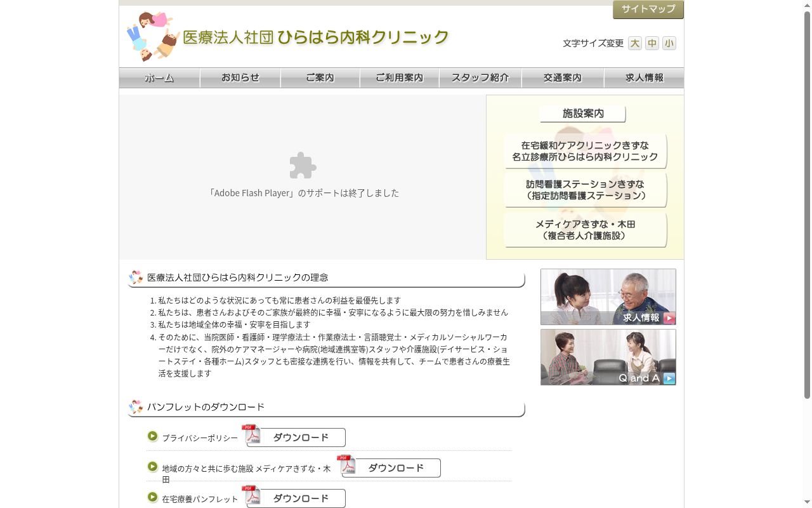Click green bullet icon next to 地域の方々と共に歩む施設
The height and width of the screenshot is (508, 812).
[152, 467]
